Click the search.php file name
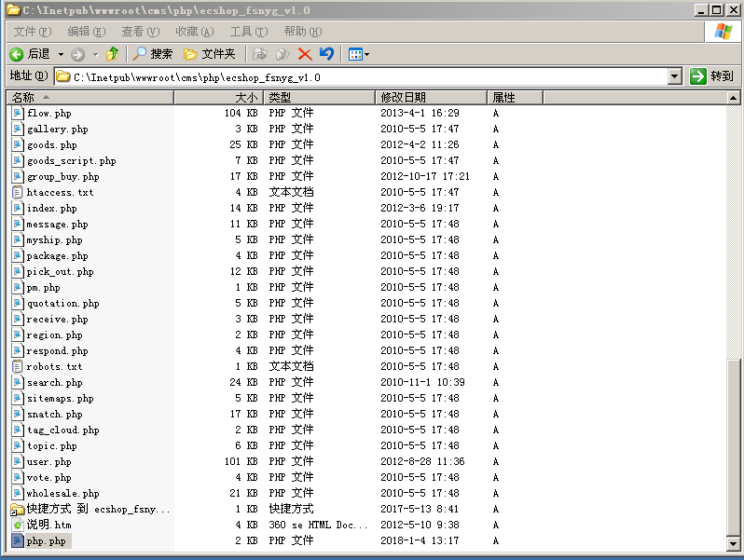This screenshot has width=744, height=560. 55,383
